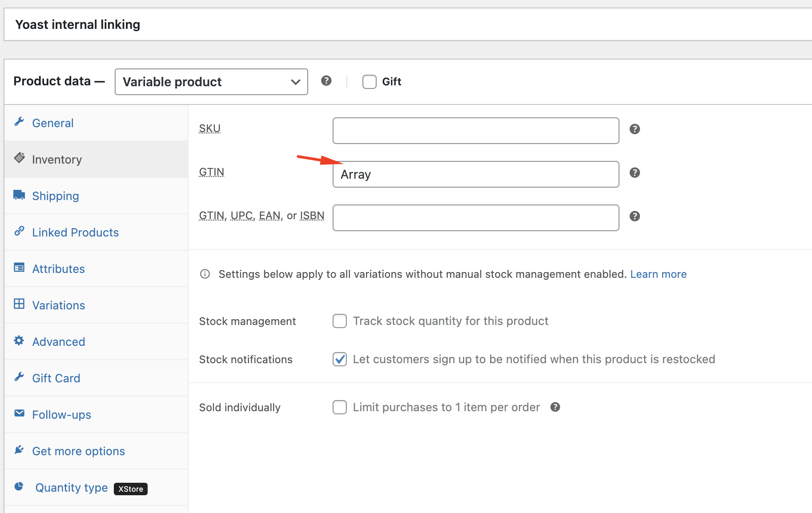
Task: Click the XStore badge label
Action: tap(131, 489)
